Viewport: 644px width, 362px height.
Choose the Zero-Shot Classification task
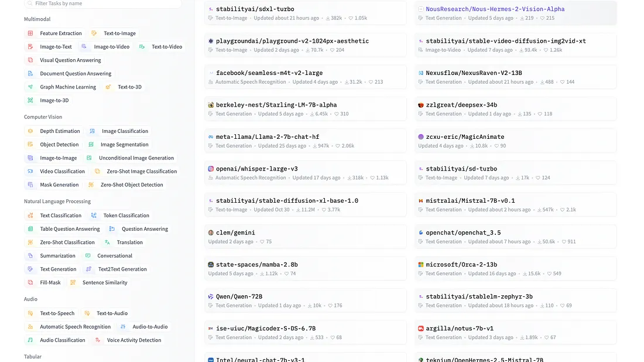61,243
